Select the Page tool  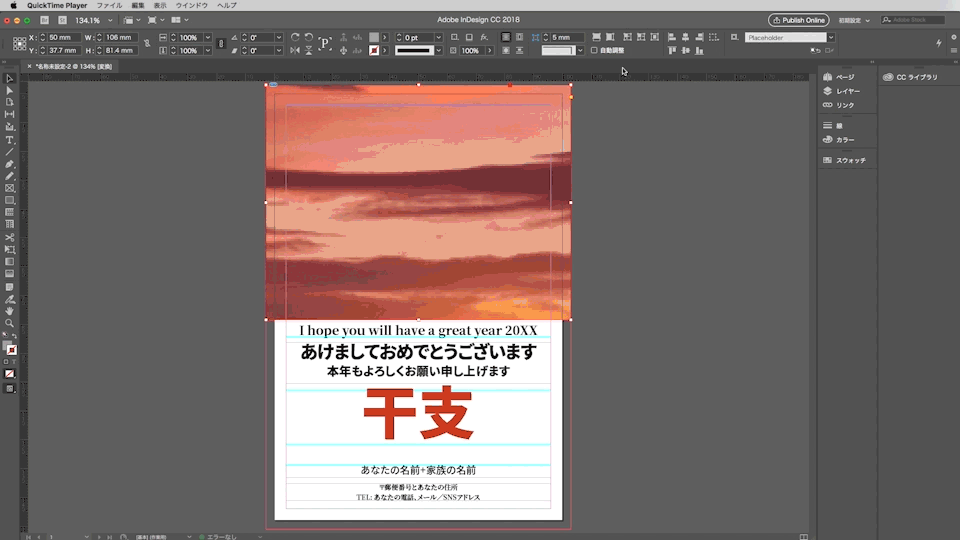click(x=9, y=102)
